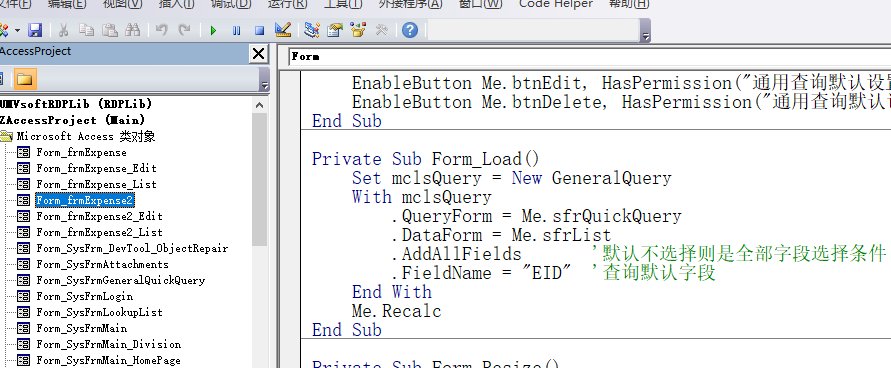Image resolution: width=891 pixels, height=368 pixels.
Task: Click the project tree scroll up arrow
Action: pyautogui.click(x=260, y=105)
